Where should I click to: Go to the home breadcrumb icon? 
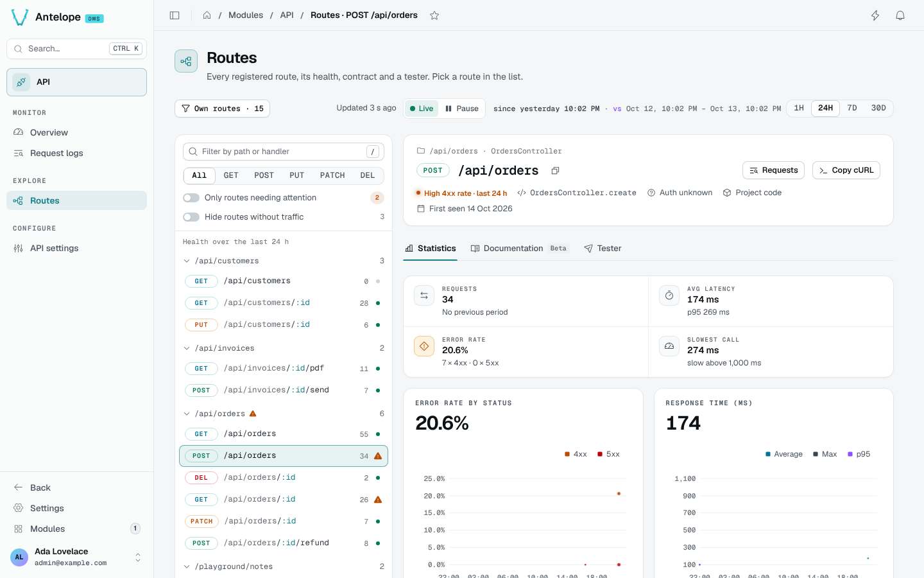207,15
